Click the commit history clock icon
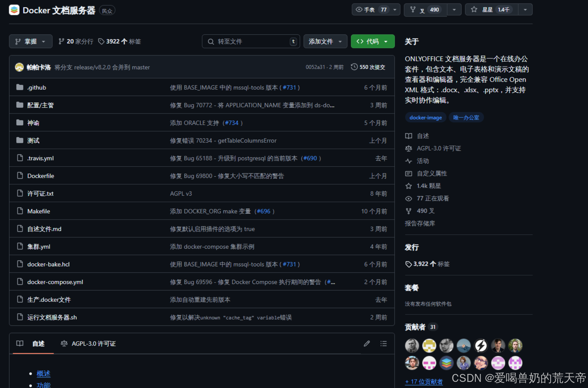This screenshot has height=388, width=588. (354, 67)
